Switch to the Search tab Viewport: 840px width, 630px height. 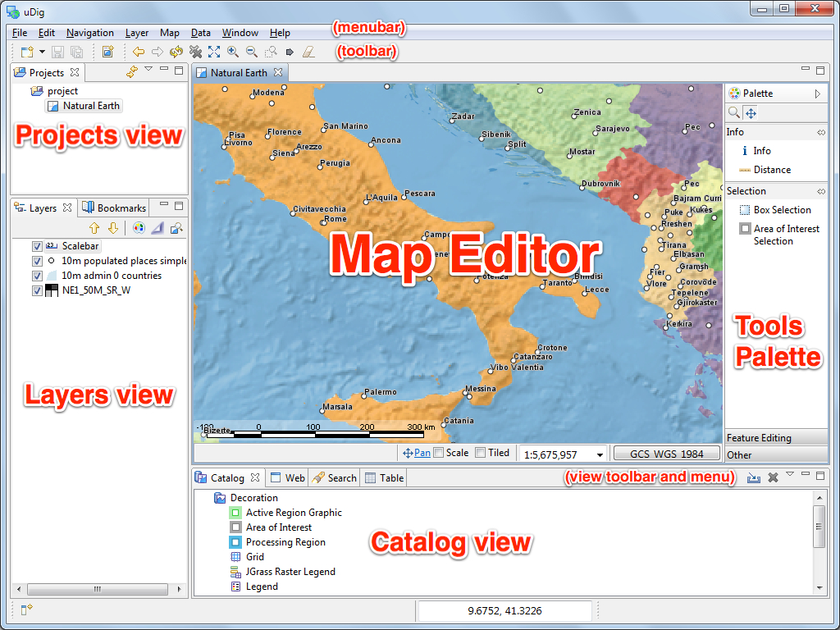(335, 478)
